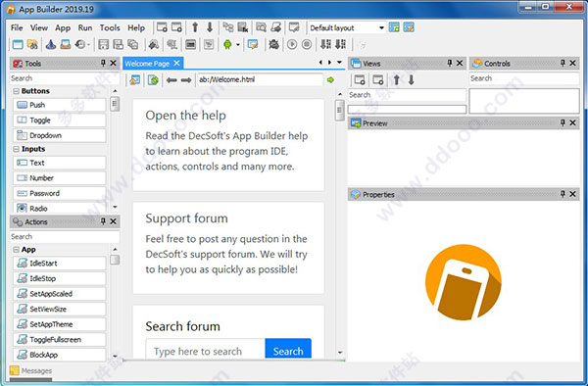This screenshot has width=588, height=386.
Task: Open the Tools menu
Action: (110, 27)
